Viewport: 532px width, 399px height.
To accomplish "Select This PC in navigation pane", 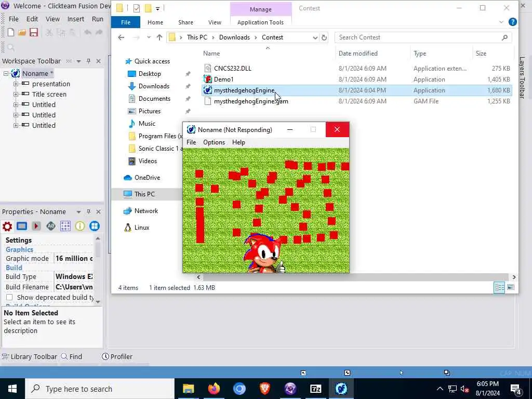I will tap(144, 194).
